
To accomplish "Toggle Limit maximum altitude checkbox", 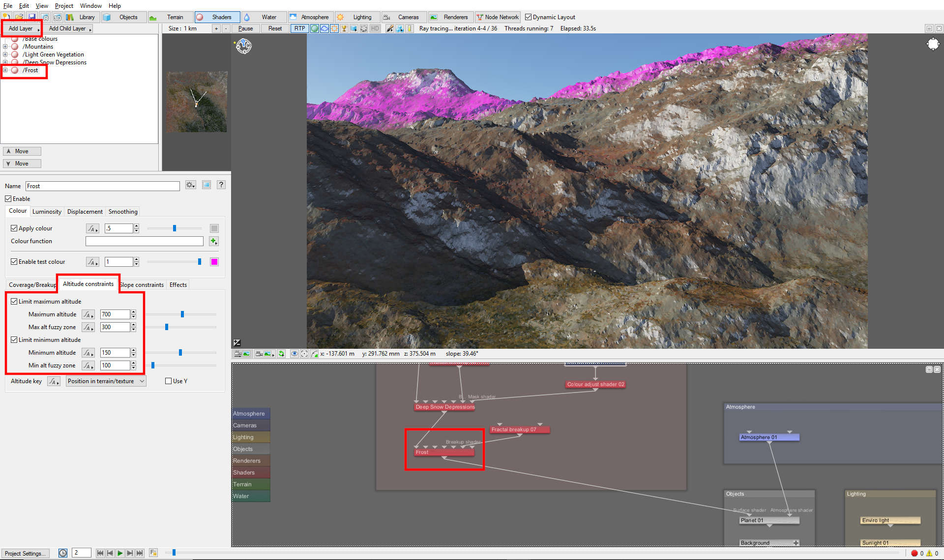I will (14, 302).
